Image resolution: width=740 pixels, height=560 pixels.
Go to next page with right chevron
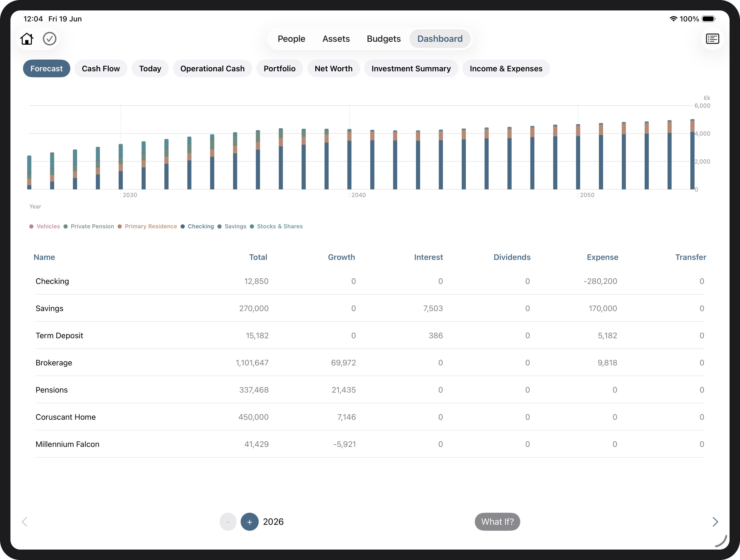tap(715, 522)
